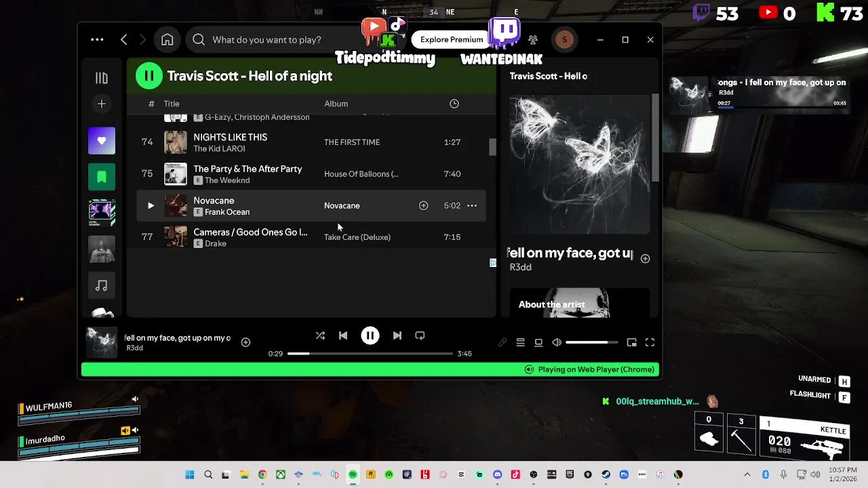
Task: Select The Party & The After Party track
Action: (248, 169)
